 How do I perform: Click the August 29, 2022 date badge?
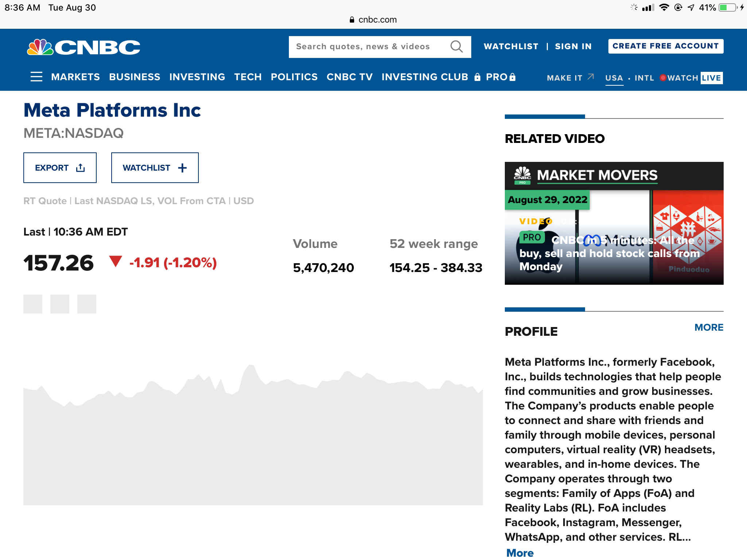pos(547,200)
